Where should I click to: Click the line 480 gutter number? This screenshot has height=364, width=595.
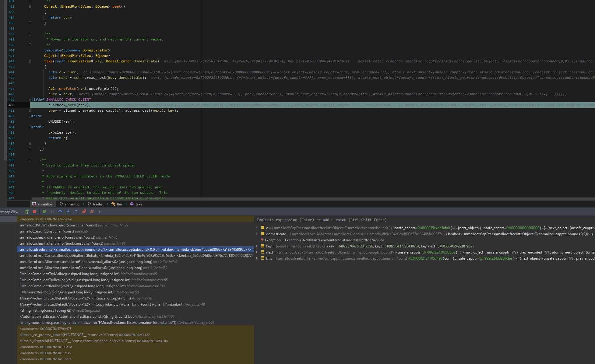(12, 105)
